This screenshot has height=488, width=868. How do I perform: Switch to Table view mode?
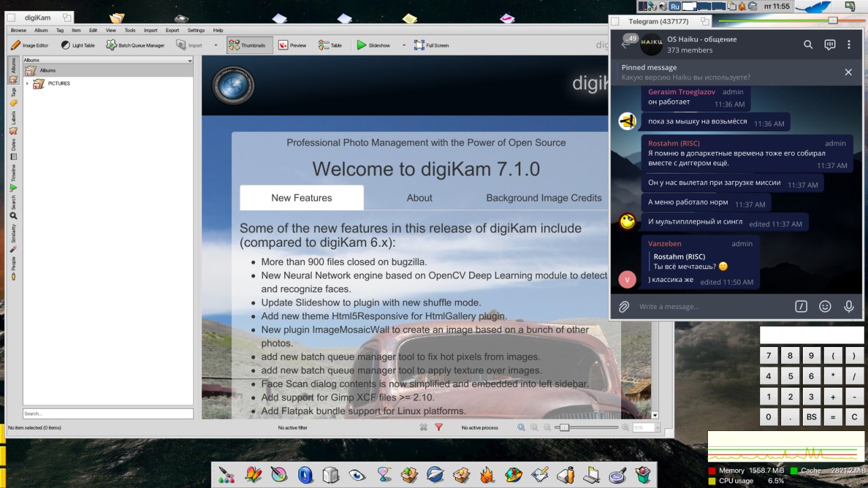(330, 45)
